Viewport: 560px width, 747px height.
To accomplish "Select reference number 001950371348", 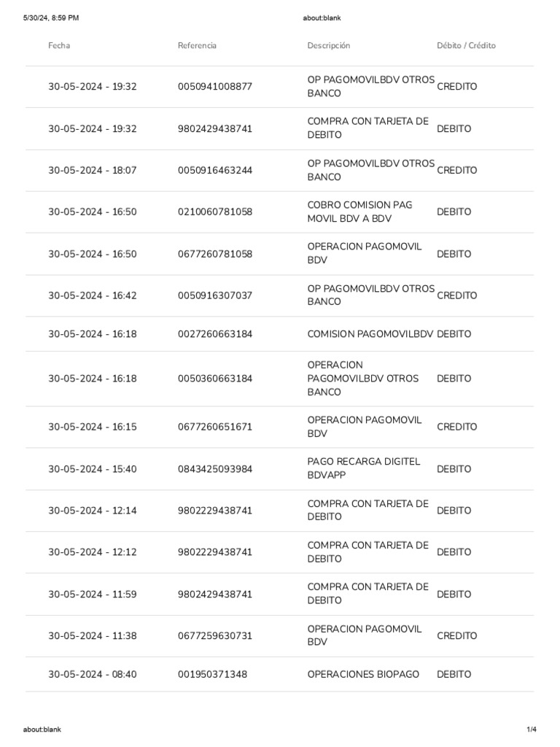I will (x=212, y=675).
